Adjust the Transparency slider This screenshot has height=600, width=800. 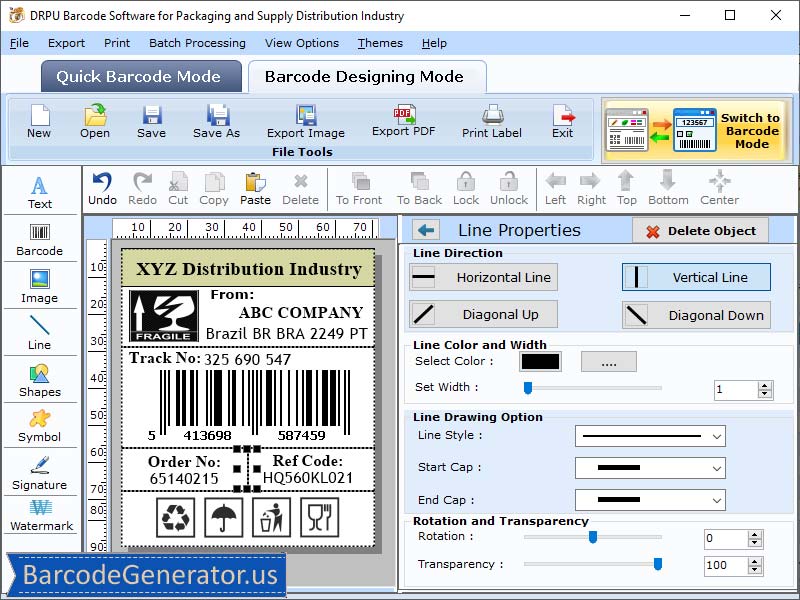[656, 565]
